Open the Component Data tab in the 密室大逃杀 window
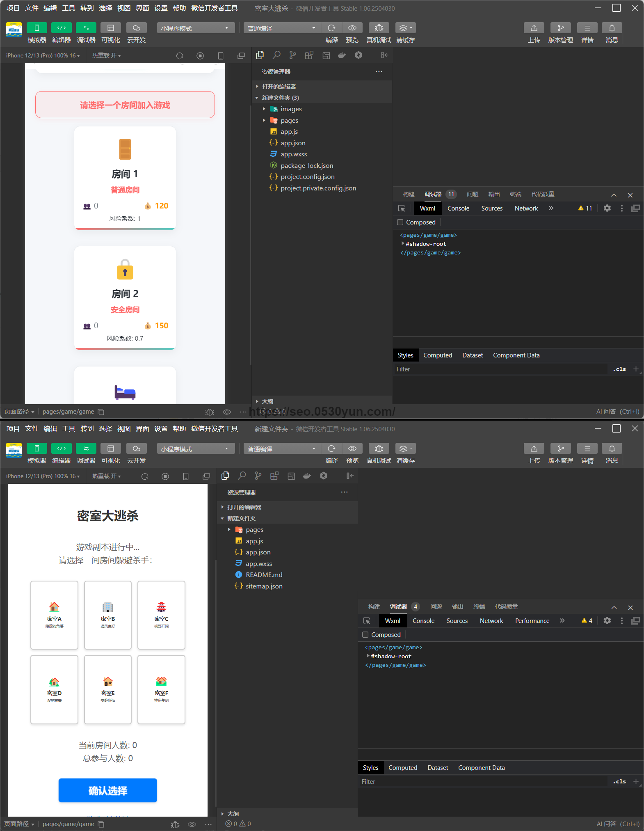644x831 pixels. (516, 355)
